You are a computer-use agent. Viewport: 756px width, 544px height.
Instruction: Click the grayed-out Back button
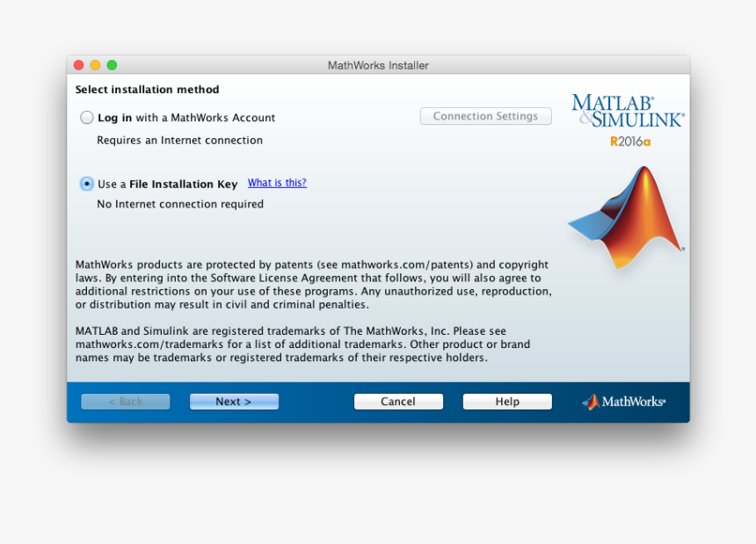[125, 401]
